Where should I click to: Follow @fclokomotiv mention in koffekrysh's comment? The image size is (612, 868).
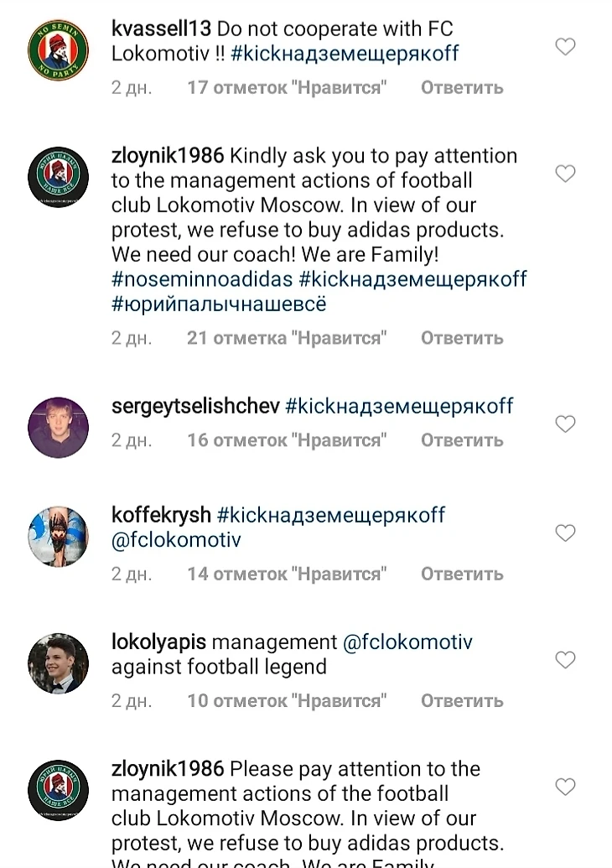tap(176, 540)
